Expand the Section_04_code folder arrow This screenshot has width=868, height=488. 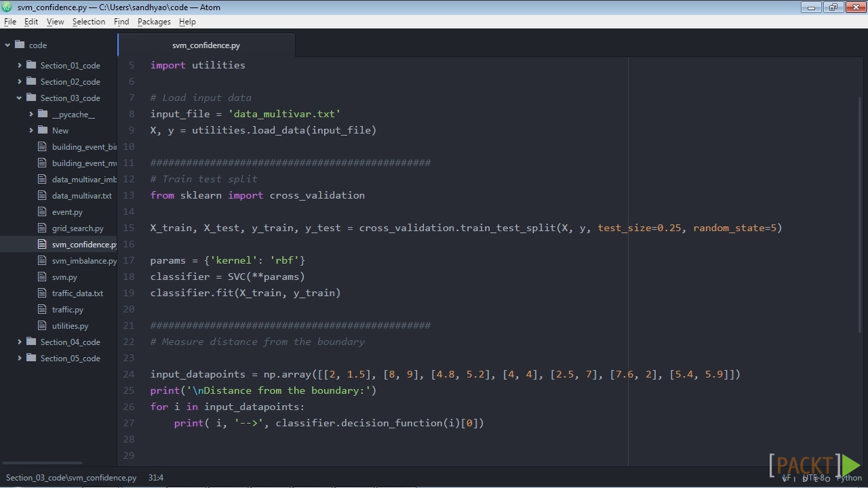[20, 342]
